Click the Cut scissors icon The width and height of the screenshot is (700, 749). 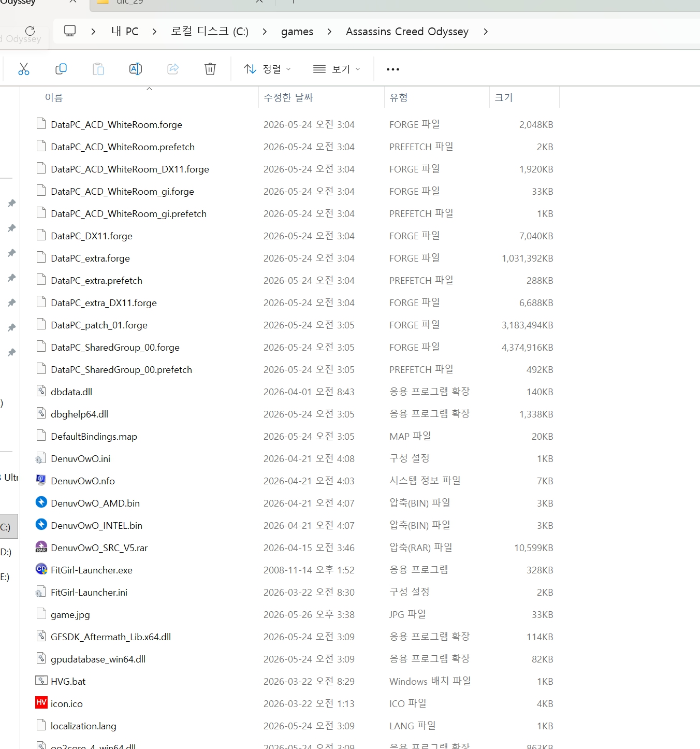point(24,69)
